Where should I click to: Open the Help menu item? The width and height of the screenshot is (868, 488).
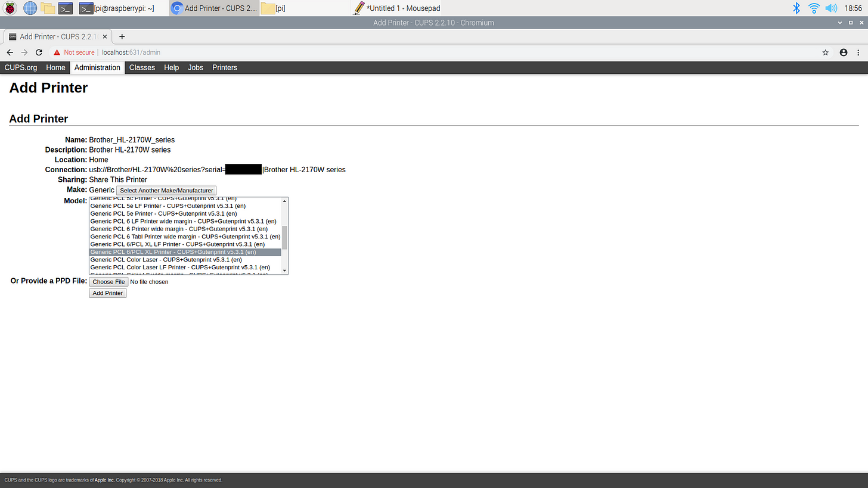[171, 67]
